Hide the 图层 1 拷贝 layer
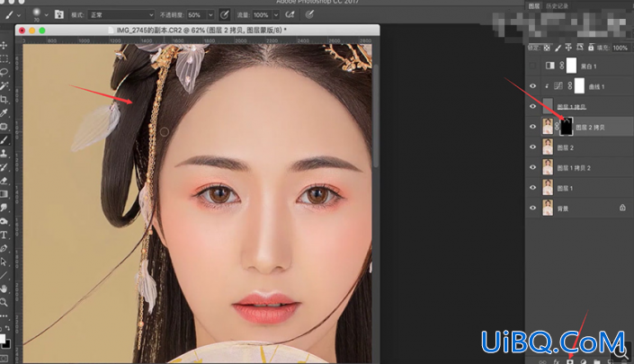 533,106
